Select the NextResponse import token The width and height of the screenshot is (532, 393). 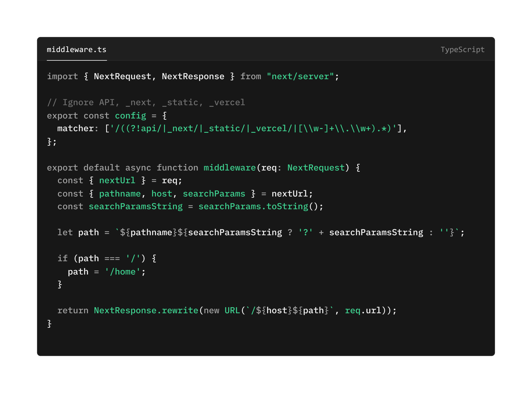pos(193,76)
